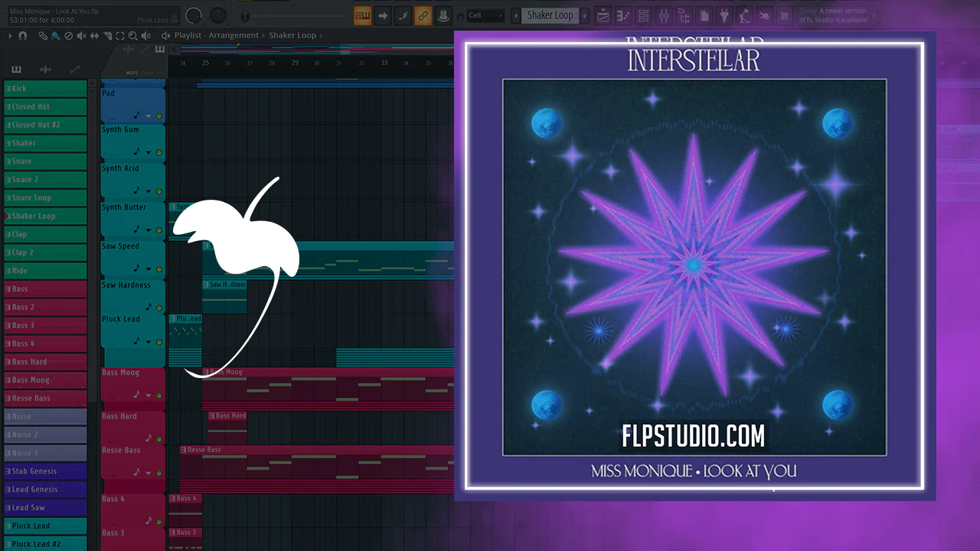Image resolution: width=980 pixels, height=551 pixels.
Task: Open the Cell snap dropdown
Action: pos(485,15)
